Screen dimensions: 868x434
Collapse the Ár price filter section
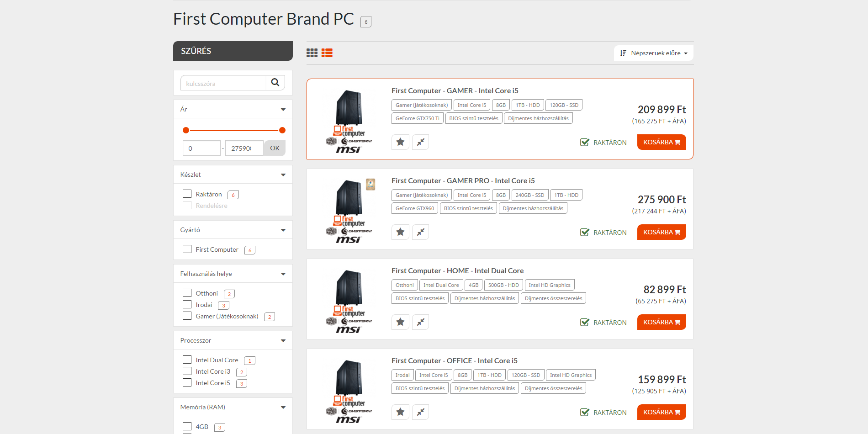[x=283, y=109]
